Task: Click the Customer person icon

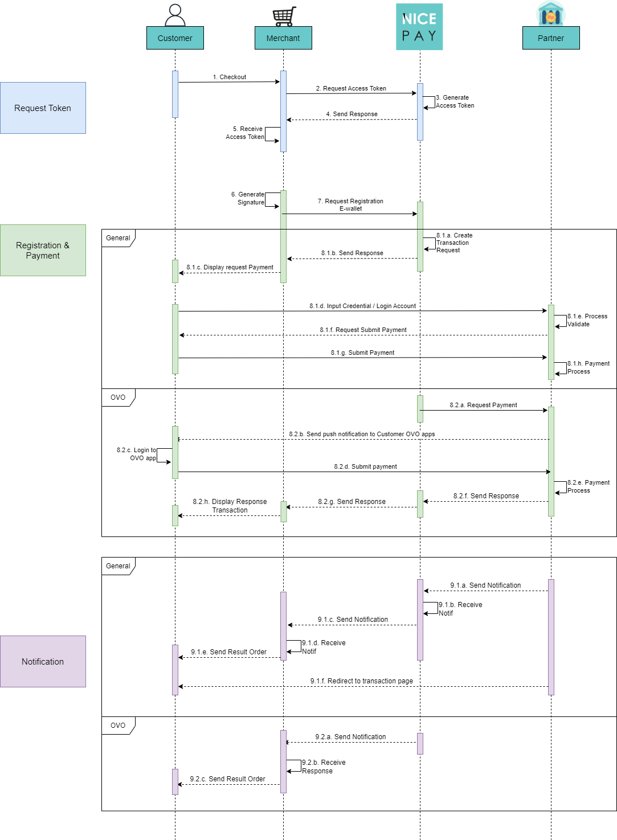Action: coord(175,15)
